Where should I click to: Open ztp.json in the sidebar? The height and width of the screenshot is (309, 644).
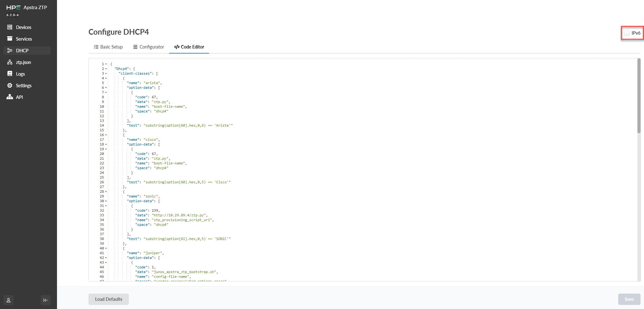click(27, 62)
